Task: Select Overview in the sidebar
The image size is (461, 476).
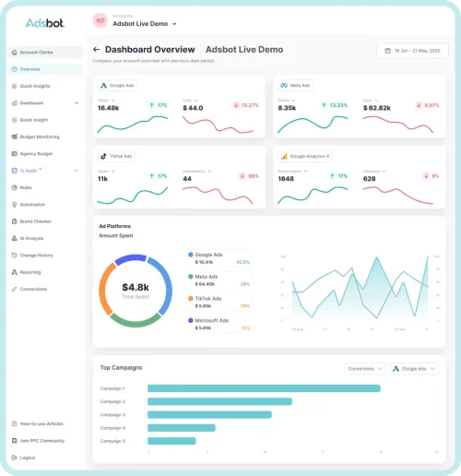Action: 45,69
